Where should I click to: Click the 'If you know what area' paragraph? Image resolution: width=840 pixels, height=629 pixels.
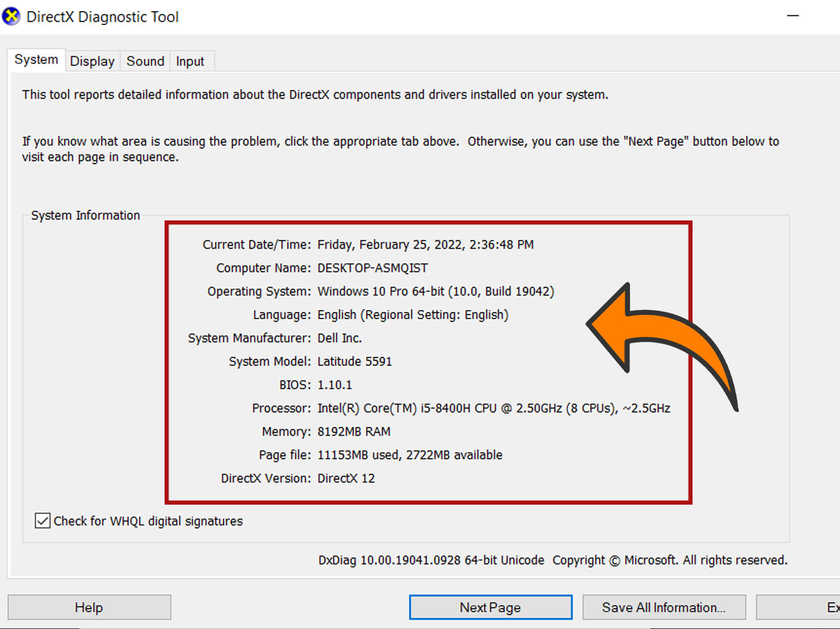(400, 149)
